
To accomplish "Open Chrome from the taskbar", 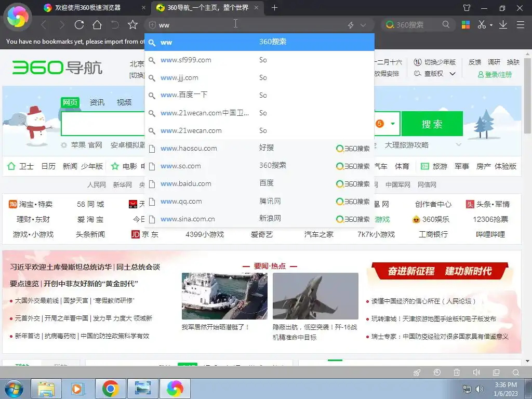I will 111,389.
